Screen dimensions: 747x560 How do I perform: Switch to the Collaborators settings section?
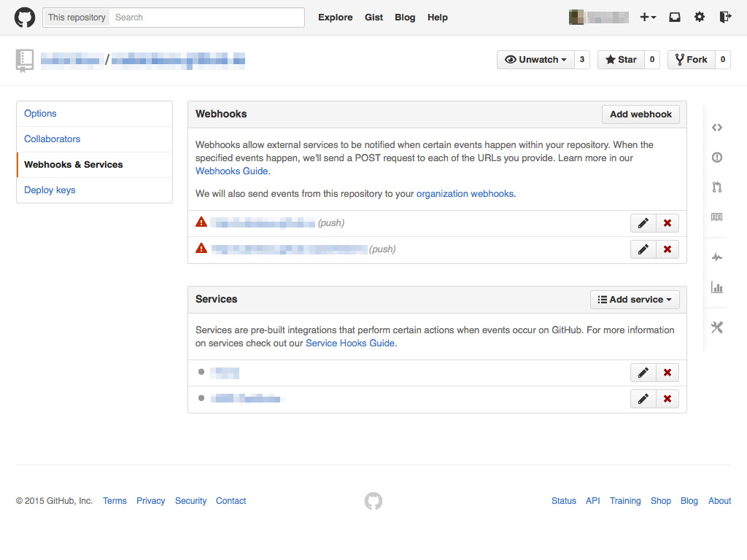pos(52,139)
